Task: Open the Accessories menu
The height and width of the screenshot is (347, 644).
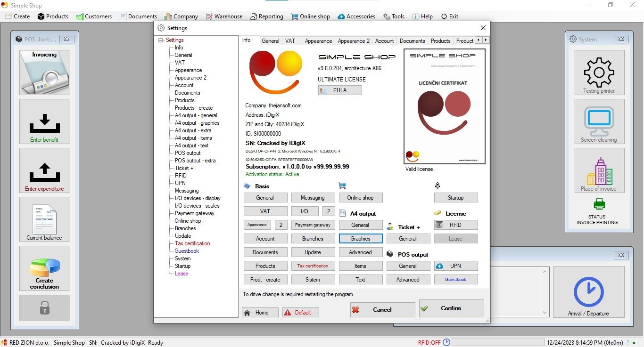Action: pyautogui.click(x=356, y=16)
